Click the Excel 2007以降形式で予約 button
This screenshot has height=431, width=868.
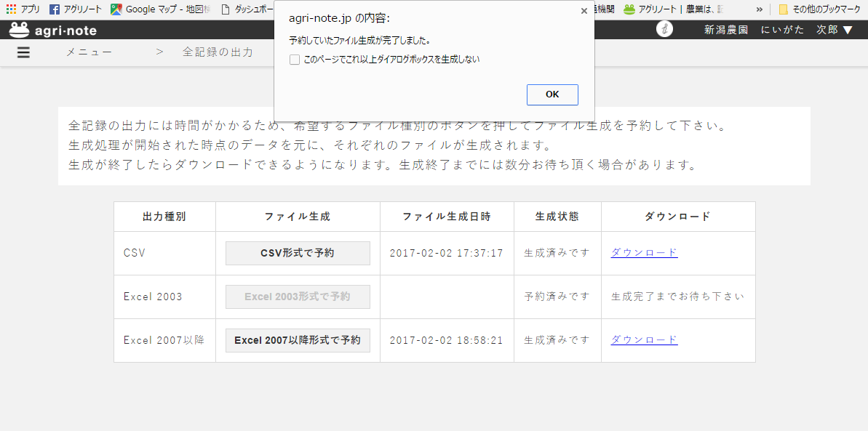pyautogui.click(x=298, y=340)
